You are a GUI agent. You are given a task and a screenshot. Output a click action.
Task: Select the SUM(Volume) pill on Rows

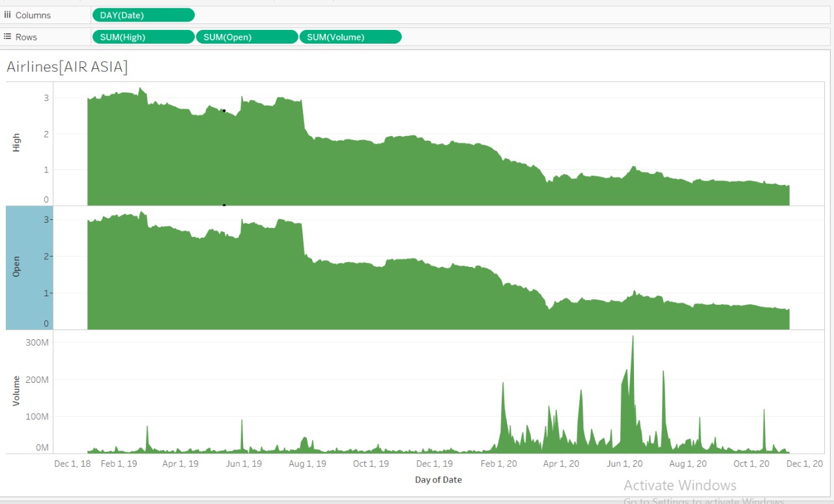pos(351,37)
